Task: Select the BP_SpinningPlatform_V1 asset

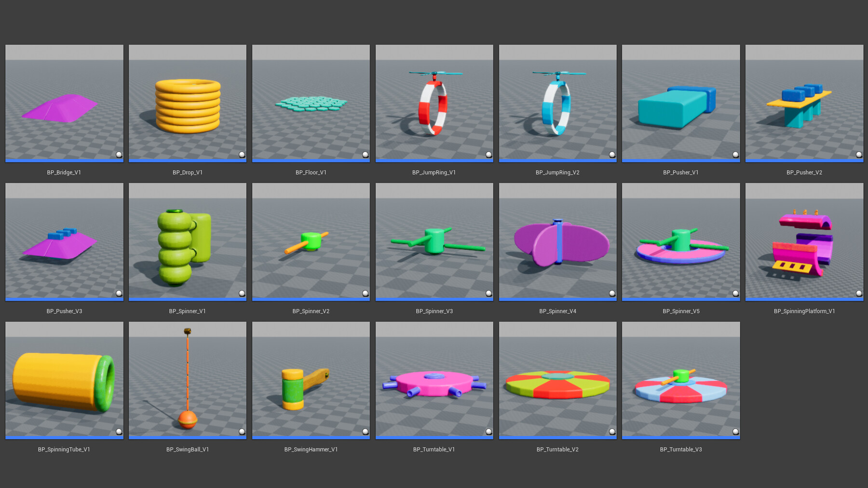Action: coord(804,241)
